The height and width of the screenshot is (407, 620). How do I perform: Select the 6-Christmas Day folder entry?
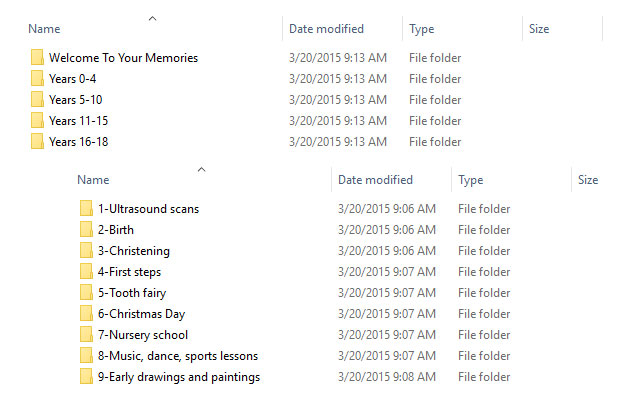coord(141,314)
